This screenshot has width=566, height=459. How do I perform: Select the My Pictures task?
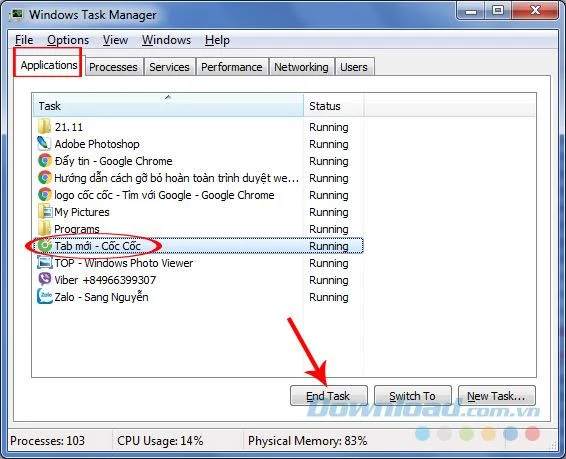(198, 212)
